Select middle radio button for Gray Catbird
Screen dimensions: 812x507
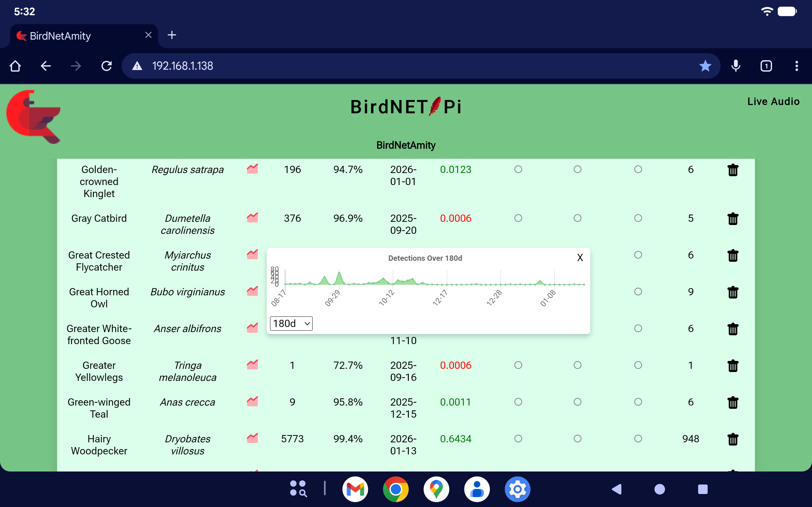click(x=578, y=218)
